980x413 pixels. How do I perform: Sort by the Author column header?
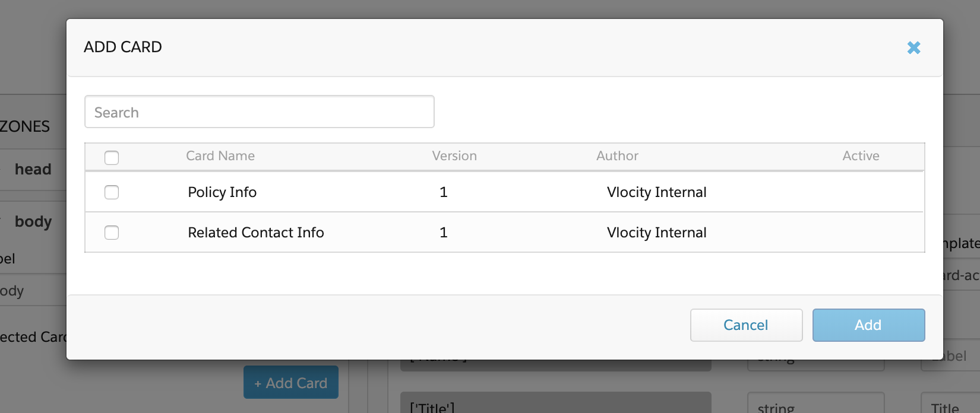click(x=617, y=156)
